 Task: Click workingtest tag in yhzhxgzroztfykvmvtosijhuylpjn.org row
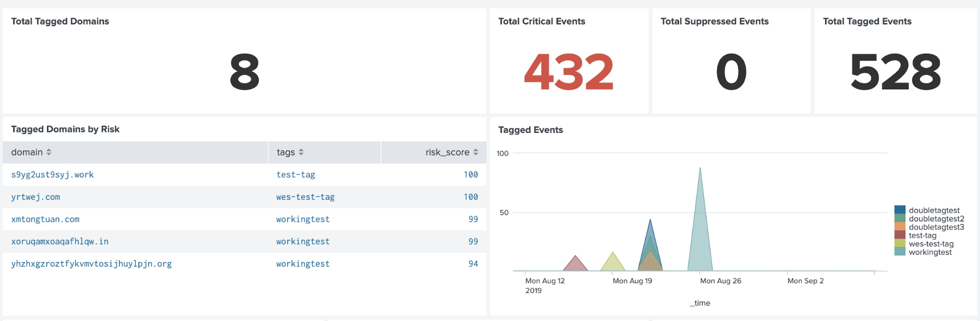(x=303, y=264)
